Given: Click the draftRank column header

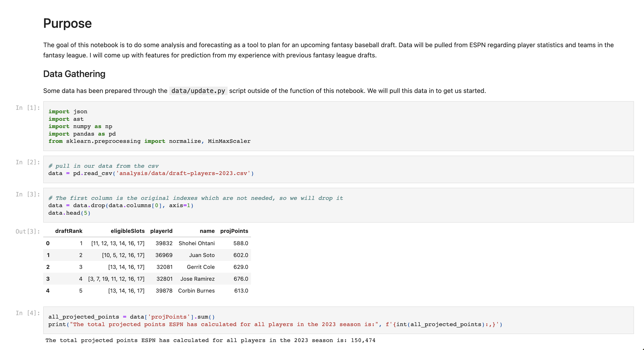Looking at the screenshot, I should click(x=68, y=231).
